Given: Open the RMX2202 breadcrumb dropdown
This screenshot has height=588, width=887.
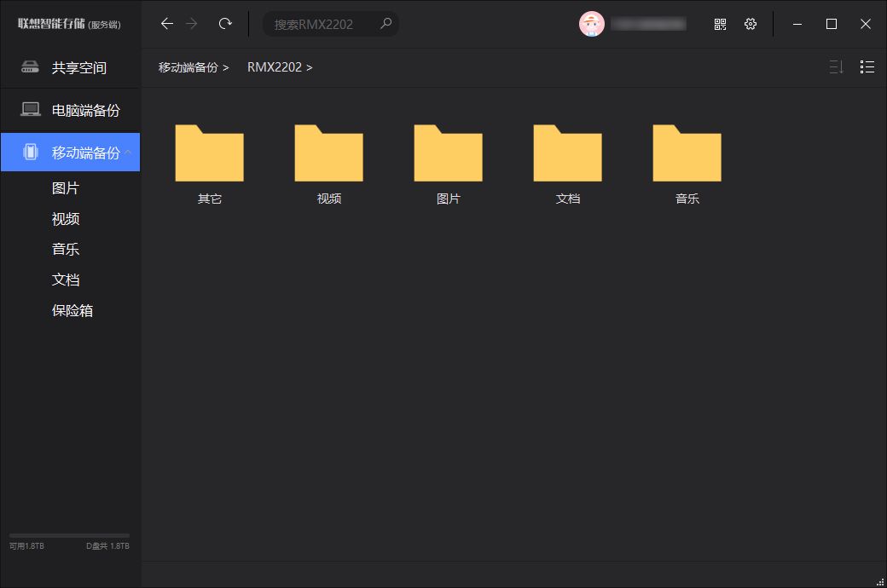Looking at the screenshot, I should coord(310,66).
